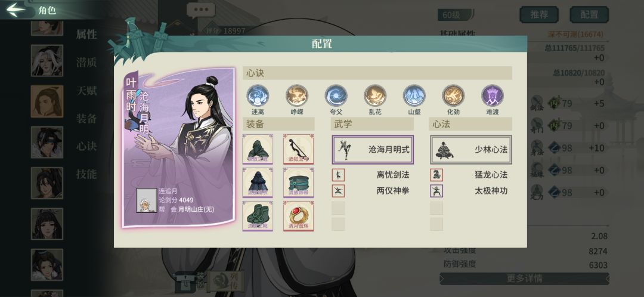The width and height of the screenshot is (644, 297).
Task: Select the 难渡 heart technique icon
Action: [492, 95]
